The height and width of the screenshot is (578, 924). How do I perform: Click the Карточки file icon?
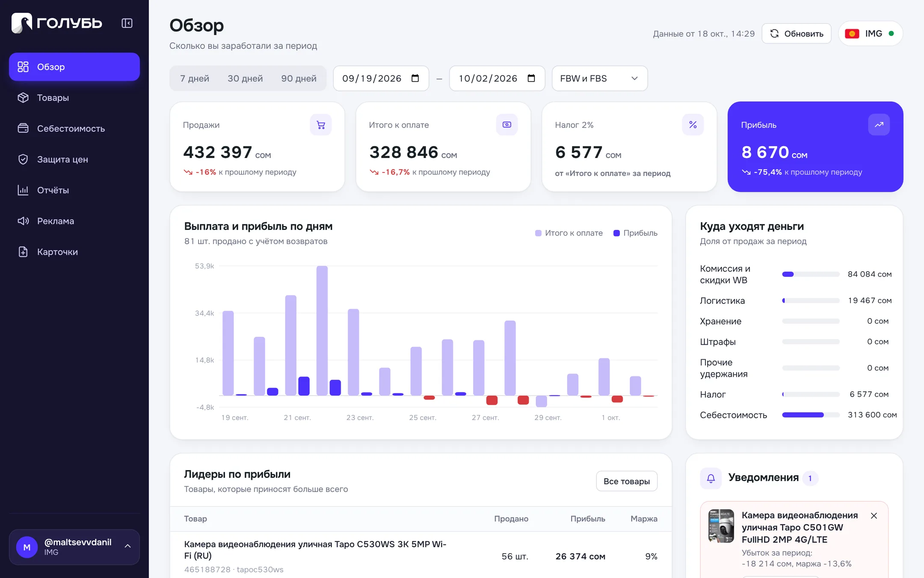23,252
